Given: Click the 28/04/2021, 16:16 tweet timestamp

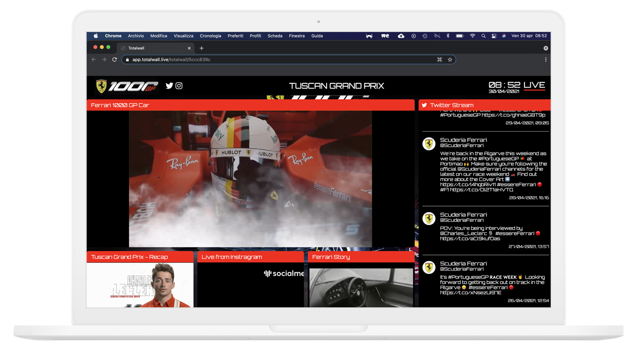Looking at the screenshot, I should pos(529,198).
